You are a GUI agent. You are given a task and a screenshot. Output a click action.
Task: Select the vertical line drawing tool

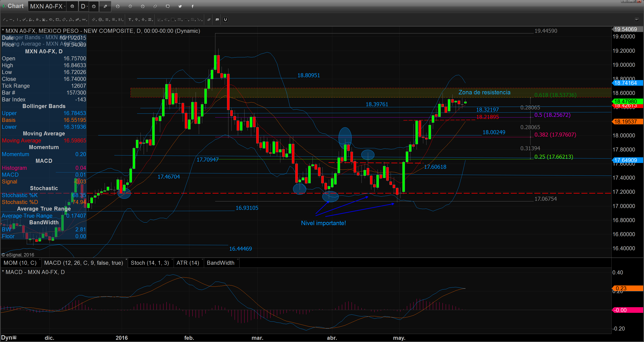[x=18, y=20]
